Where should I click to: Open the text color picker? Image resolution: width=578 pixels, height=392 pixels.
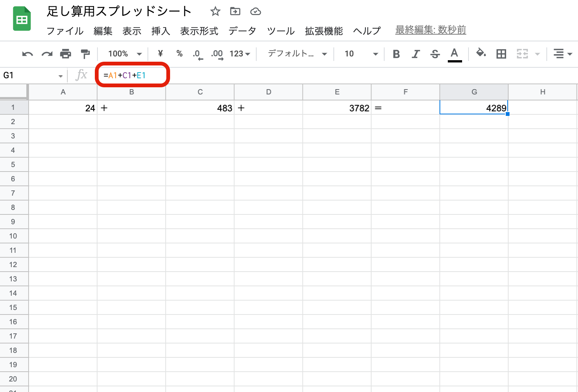455,54
